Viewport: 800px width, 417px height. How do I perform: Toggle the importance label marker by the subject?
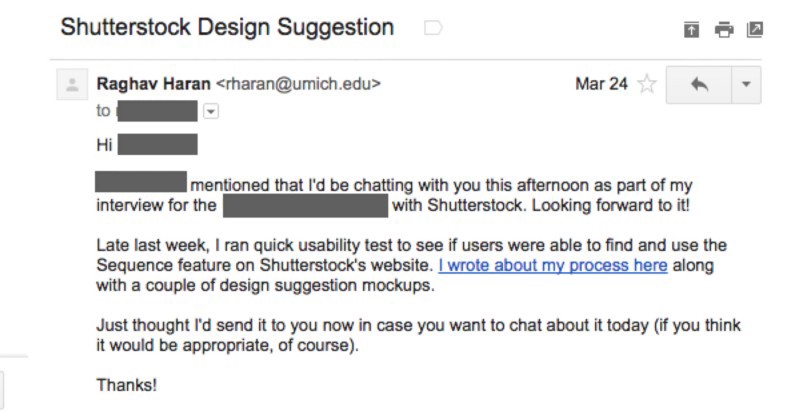[x=433, y=28]
